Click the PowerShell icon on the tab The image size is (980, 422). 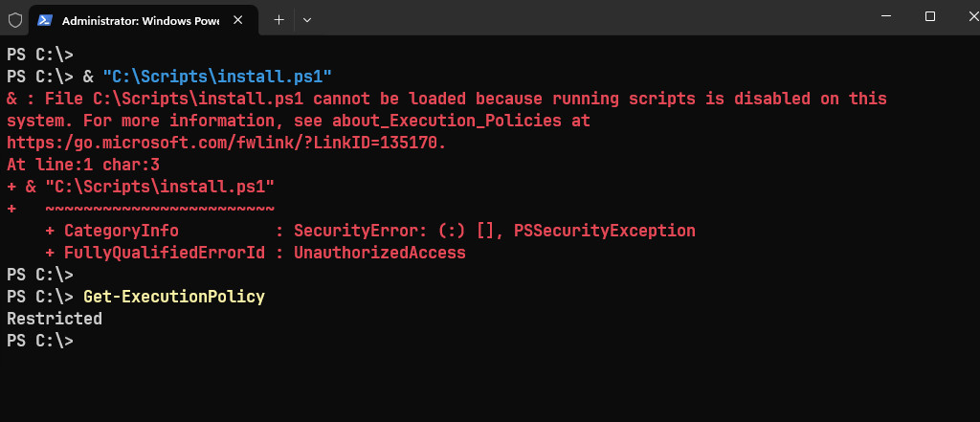click(44, 20)
